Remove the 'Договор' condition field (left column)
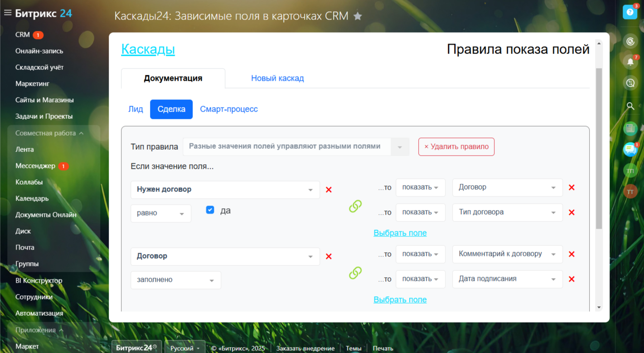Image resolution: width=644 pixels, height=353 pixels. click(329, 256)
